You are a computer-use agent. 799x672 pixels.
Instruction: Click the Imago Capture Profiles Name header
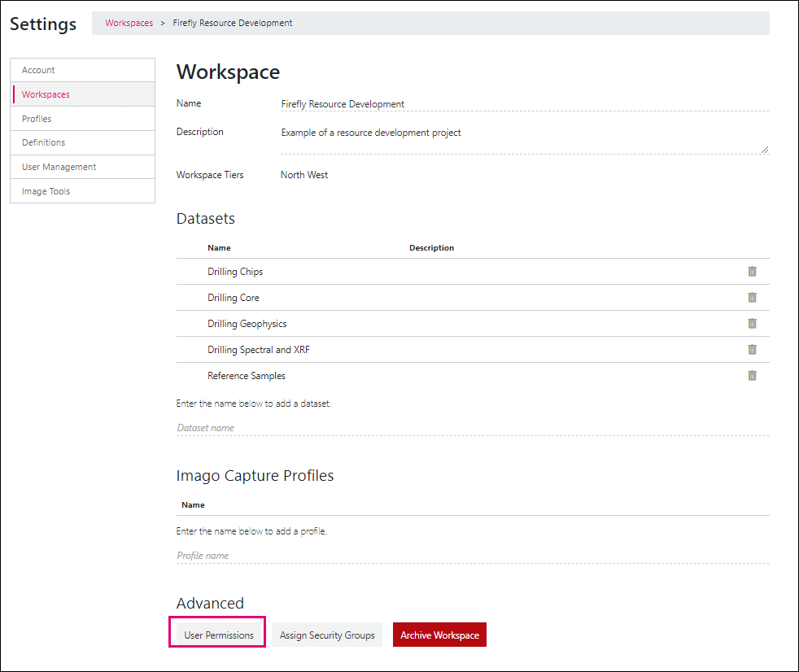pos(193,505)
